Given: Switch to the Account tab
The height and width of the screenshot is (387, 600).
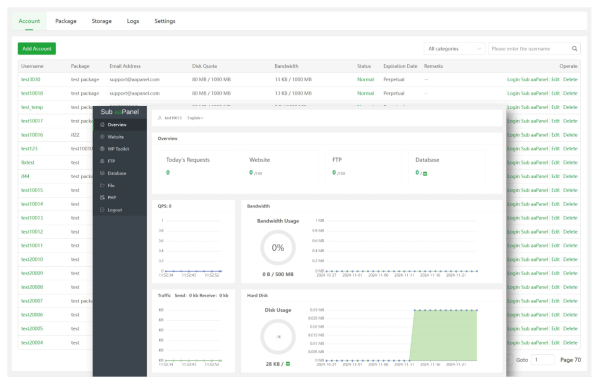Looking at the screenshot, I should coord(29,21).
